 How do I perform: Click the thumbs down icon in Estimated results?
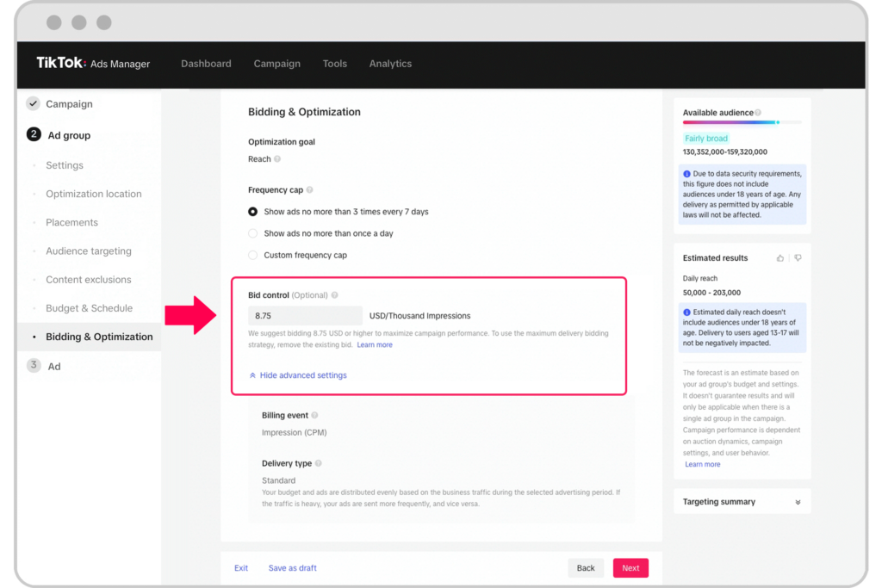click(798, 258)
